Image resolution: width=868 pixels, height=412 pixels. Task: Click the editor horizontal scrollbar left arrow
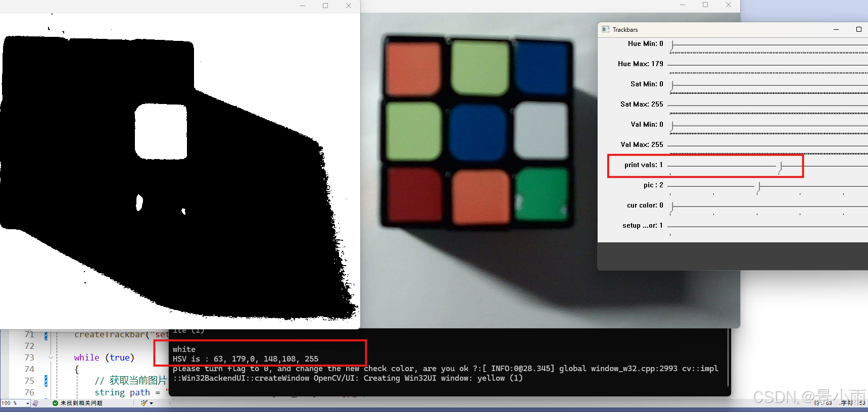[x=169, y=403]
